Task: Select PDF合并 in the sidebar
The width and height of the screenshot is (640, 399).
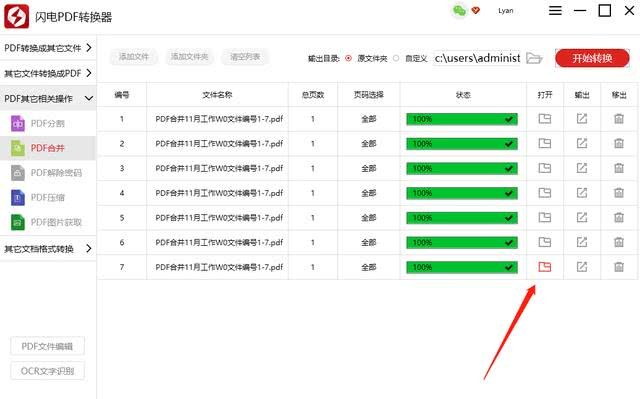Action: 48,148
